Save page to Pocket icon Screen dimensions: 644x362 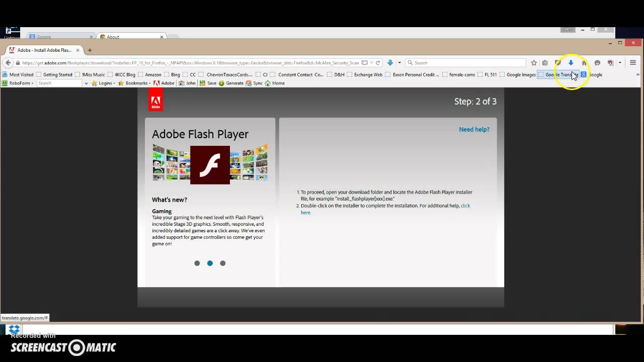click(558, 63)
